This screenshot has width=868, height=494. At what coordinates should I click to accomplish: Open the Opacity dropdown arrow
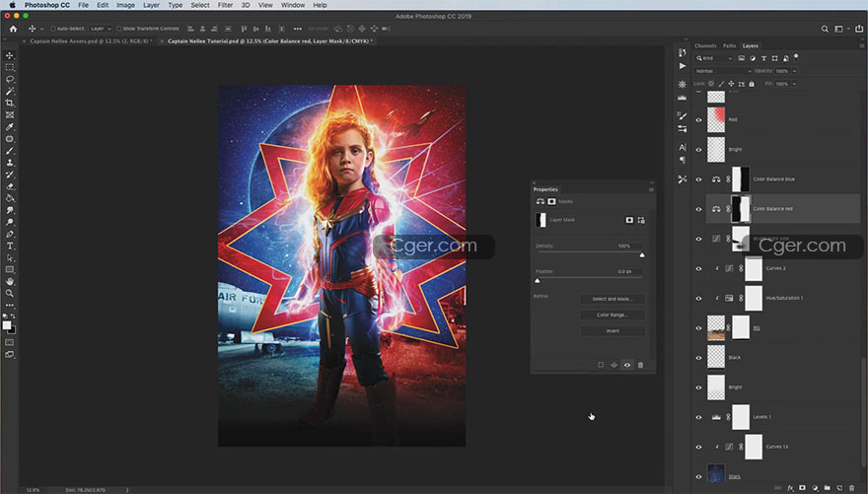click(795, 71)
